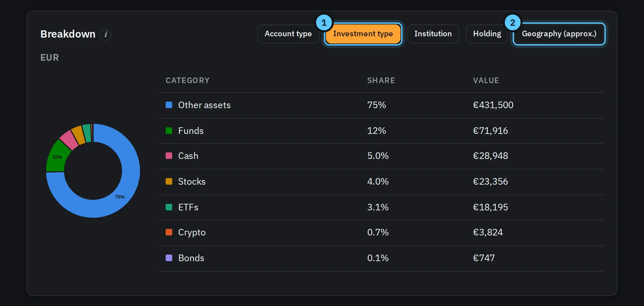Click the €23,356 value cell

pos(491,181)
